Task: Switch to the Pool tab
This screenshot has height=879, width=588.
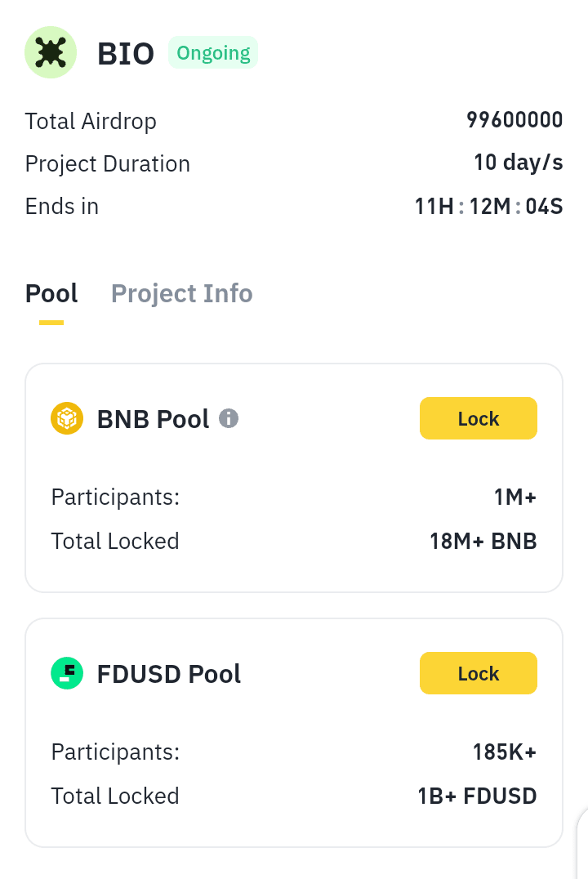Action: (51, 294)
